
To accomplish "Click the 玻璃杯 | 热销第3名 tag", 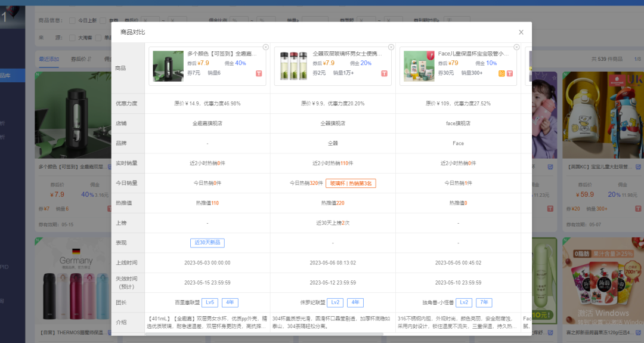I will (351, 183).
